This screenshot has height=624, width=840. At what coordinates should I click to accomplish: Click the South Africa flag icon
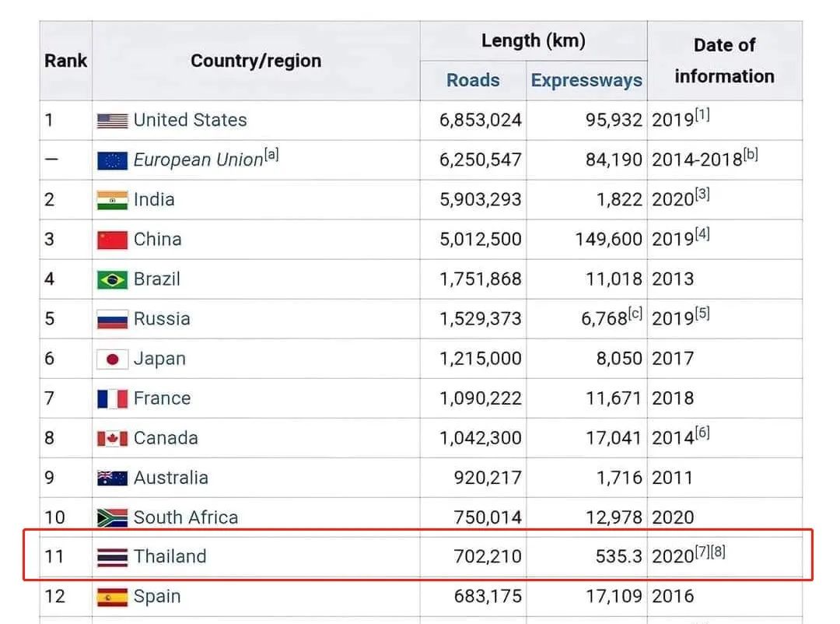pyautogui.click(x=112, y=517)
